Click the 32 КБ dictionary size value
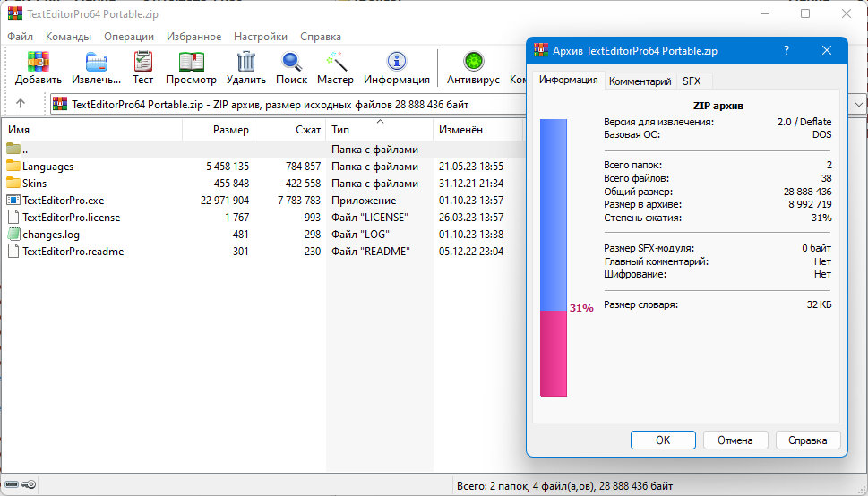 (x=819, y=304)
